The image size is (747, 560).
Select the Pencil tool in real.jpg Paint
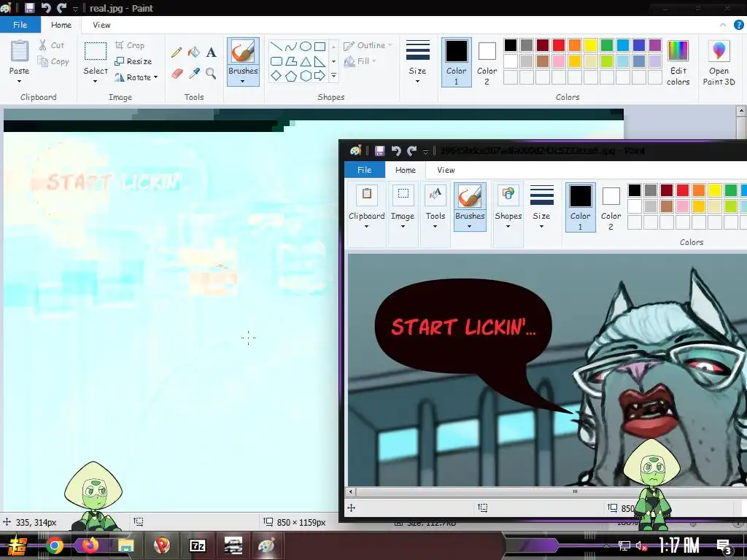[x=177, y=52]
